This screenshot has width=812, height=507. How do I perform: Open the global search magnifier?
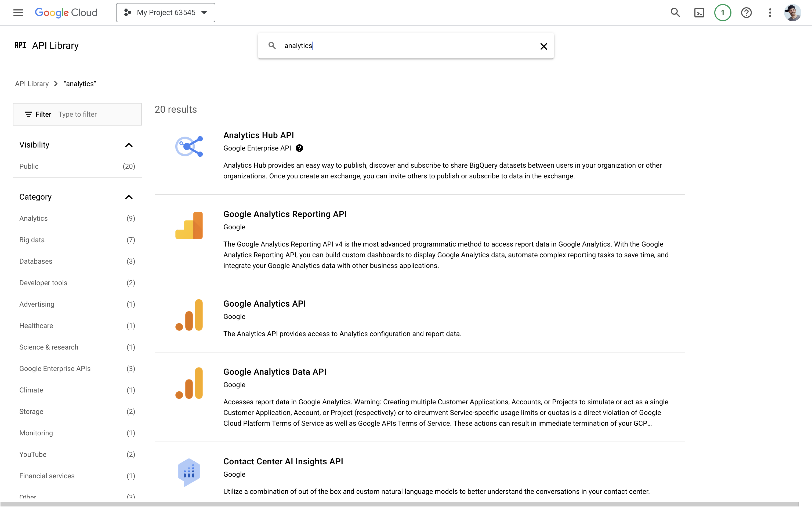tap(675, 12)
